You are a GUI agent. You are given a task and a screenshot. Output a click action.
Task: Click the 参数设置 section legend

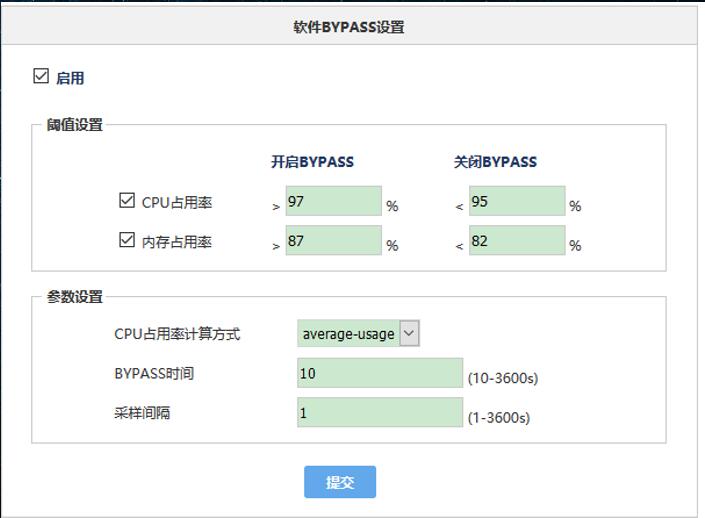[74, 297]
